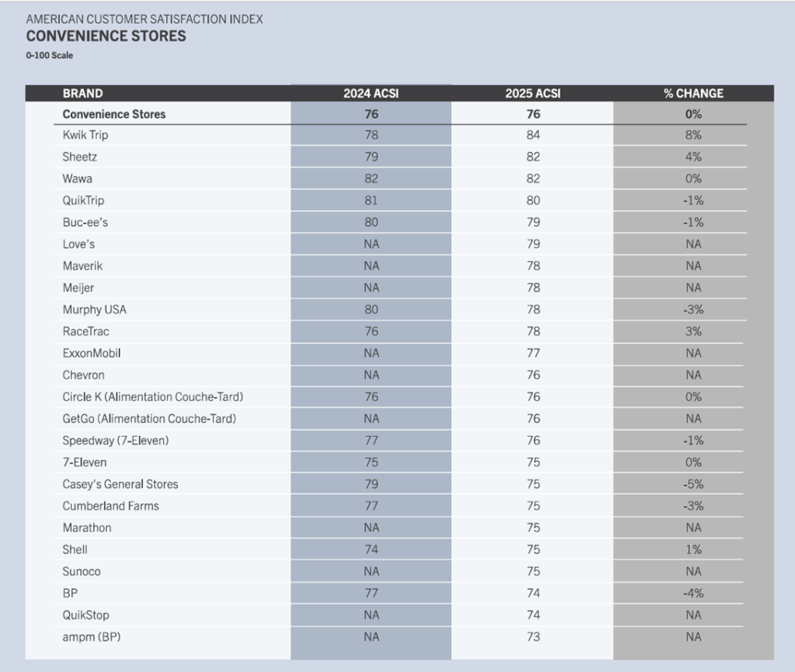Click the QuikTrip brand name
Viewport: 795px width, 672px height.
tap(83, 200)
